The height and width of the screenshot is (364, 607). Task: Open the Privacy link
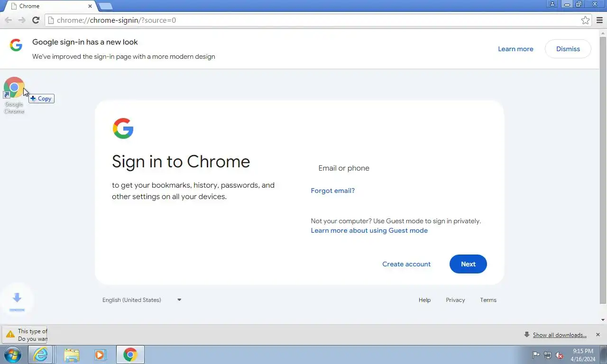tap(455, 300)
